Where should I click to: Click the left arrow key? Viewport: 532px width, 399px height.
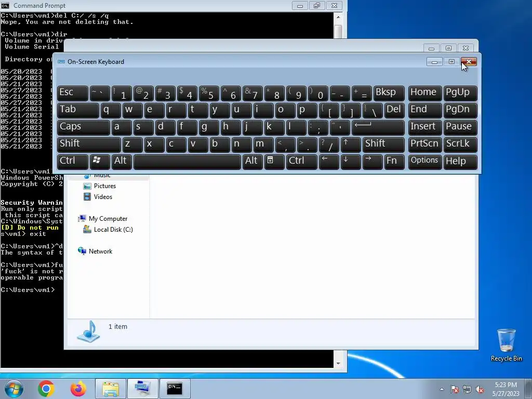329,162
